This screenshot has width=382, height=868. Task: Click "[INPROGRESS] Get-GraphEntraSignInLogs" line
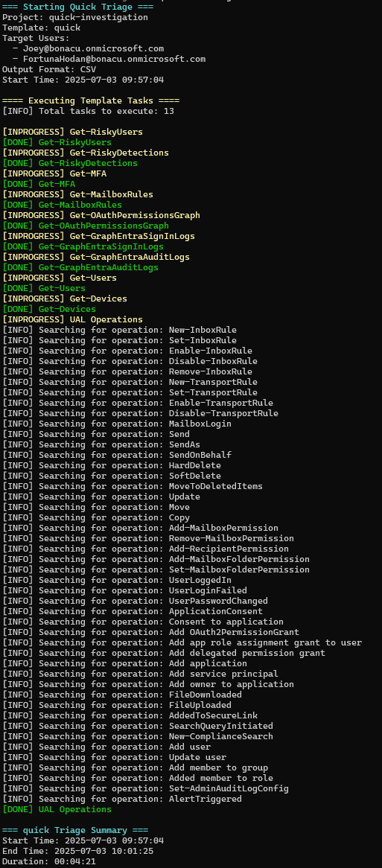pos(98,237)
